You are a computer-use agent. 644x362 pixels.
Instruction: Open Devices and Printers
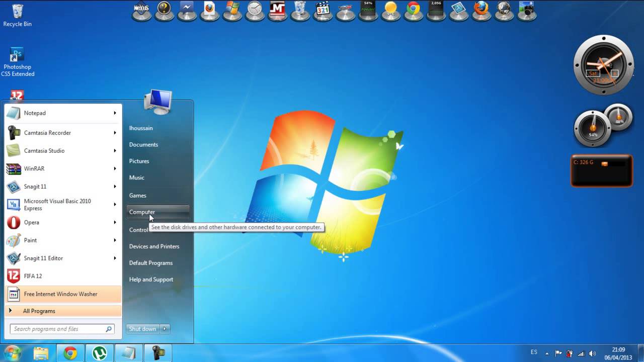tap(154, 246)
